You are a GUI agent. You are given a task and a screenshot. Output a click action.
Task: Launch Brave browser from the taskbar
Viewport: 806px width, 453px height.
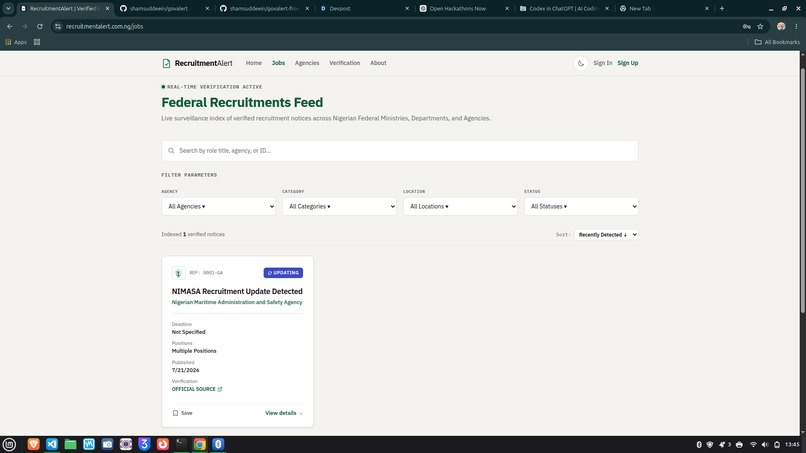pyautogui.click(x=33, y=444)
